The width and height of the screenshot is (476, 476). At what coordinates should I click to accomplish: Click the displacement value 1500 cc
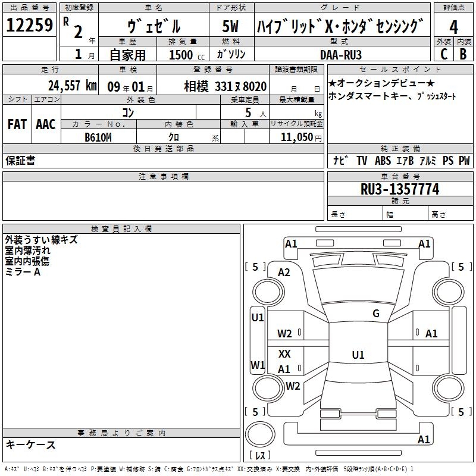coord(186,55)
